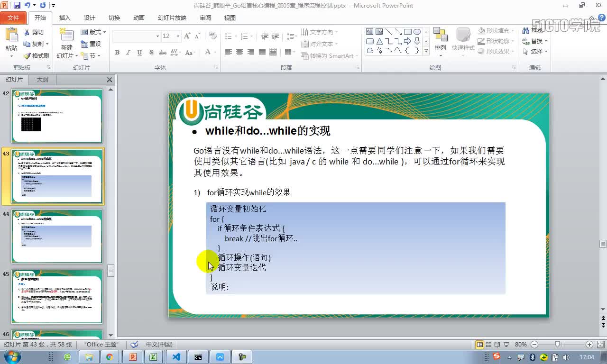The image size is (607, 364).
Task: Select slide 44 thumbnail
Action: tap(57, 237)
